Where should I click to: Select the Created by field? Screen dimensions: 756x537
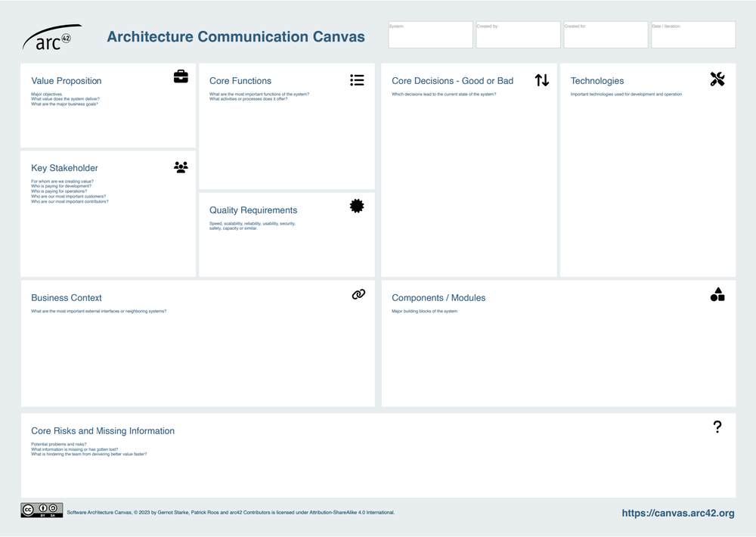coord(518,34)
